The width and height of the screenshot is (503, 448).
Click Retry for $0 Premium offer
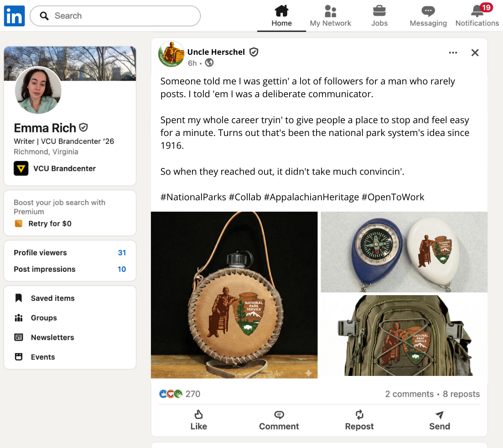pyautogui.click(x=50, y=224)
